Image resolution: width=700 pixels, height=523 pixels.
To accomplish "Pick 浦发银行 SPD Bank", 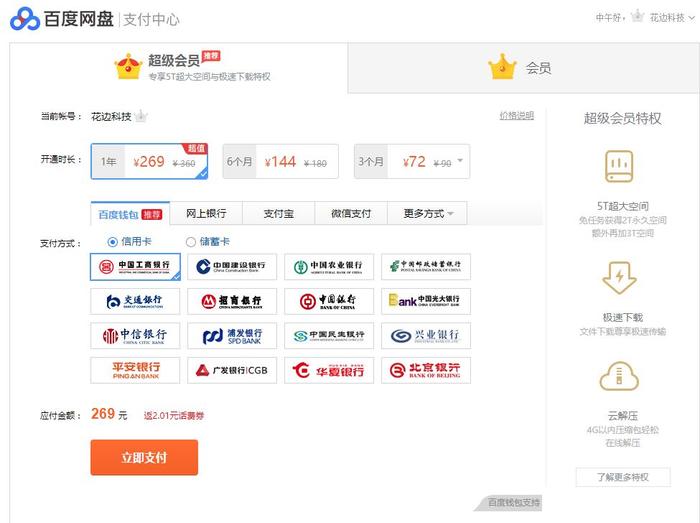I will [232, 336].
